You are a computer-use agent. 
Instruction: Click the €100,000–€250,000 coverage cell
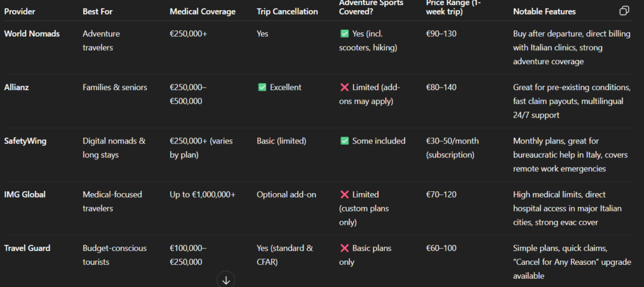coord(188,255)
